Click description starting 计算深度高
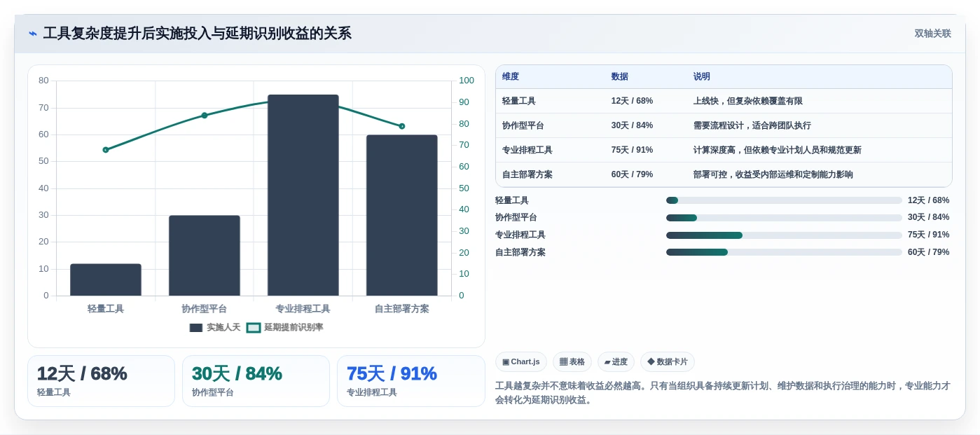 pos(778,151)
